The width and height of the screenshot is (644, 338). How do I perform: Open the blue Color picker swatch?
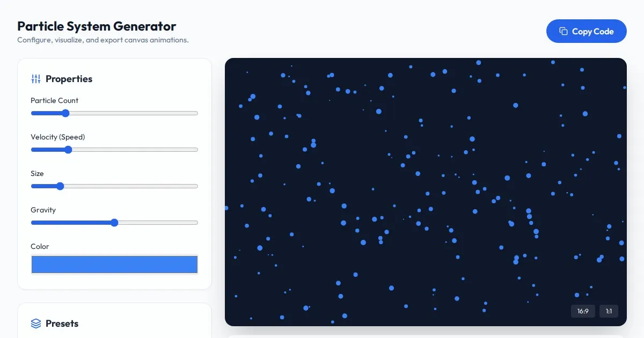coord(114,264)
